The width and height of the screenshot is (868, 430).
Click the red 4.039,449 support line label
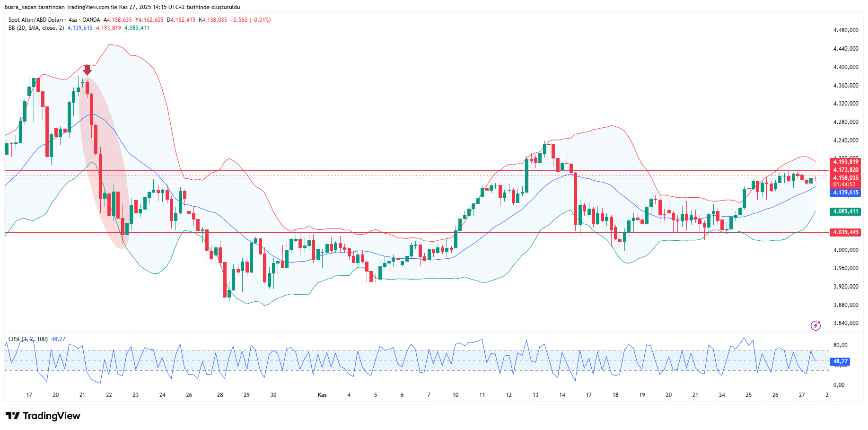(x=845, y=232)
